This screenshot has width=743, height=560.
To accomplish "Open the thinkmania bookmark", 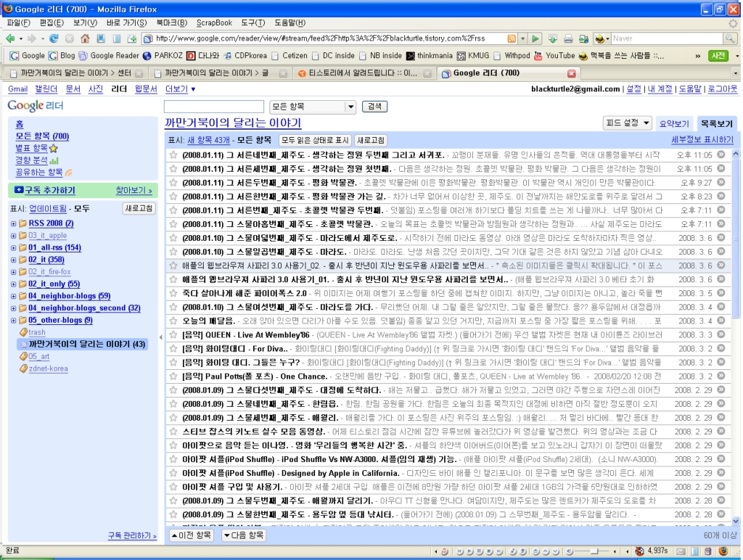I will point(430,55).
